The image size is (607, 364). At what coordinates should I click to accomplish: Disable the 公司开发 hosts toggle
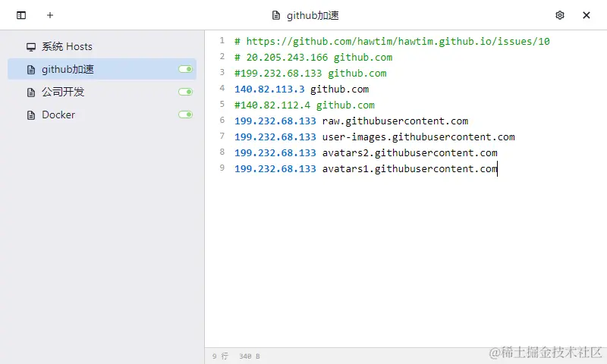point(185,92)
